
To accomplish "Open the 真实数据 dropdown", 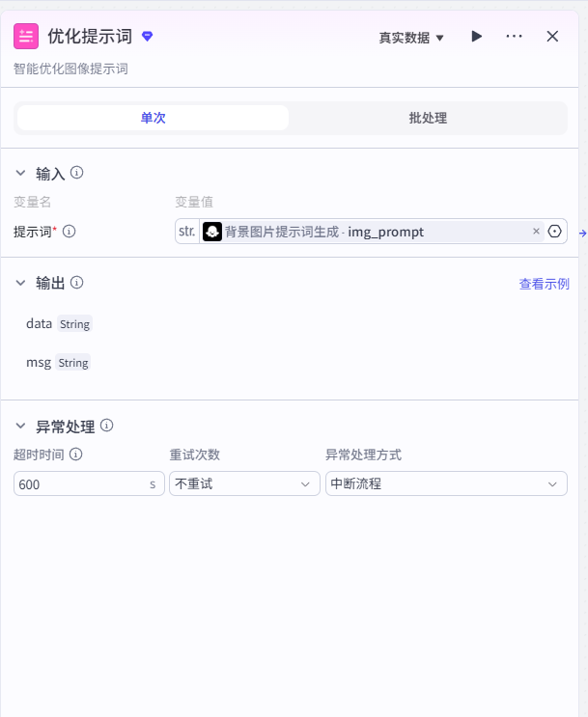I will (x=411, y=38).
